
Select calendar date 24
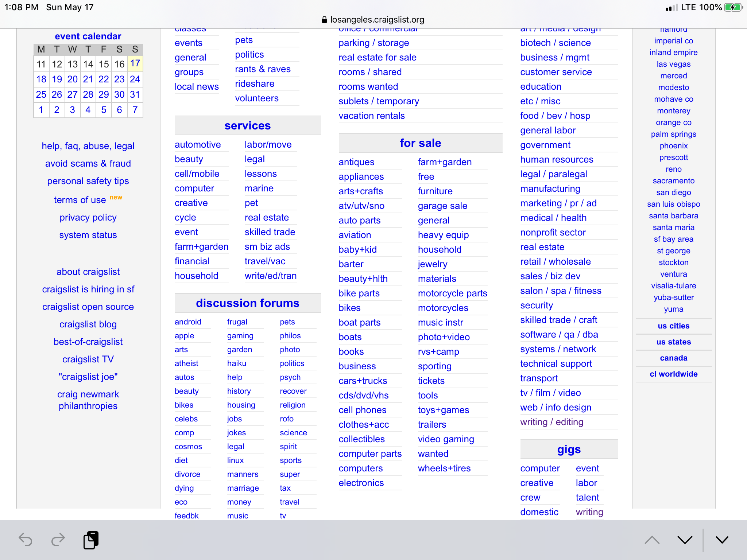(135, 79)
